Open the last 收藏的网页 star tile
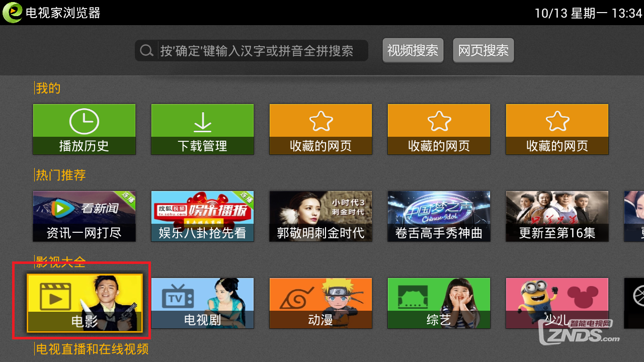 pyautogui.click(x=557, y=129)
